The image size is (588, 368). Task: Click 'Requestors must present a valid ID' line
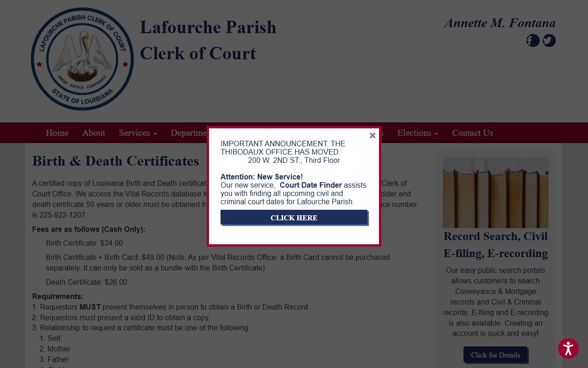(124, 317)
